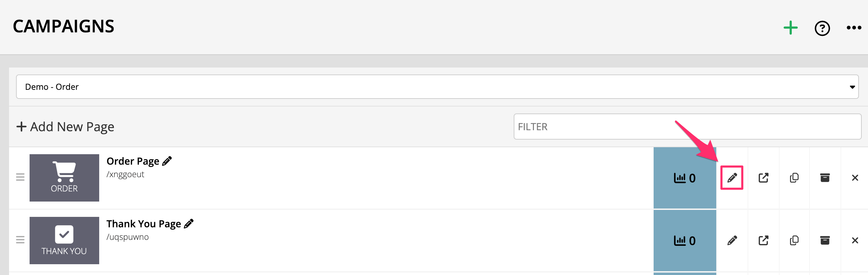Archive the Thank You Page
This screenshot has height=275, width=868.
pos(825,241)
